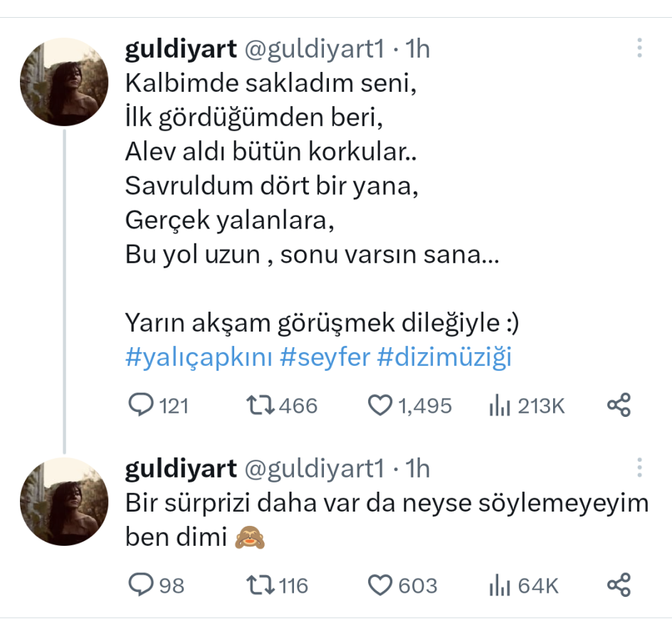Screen dimensions: 672x634
Task: Click the second tweet's profile avatar
Action: [64, 502]
